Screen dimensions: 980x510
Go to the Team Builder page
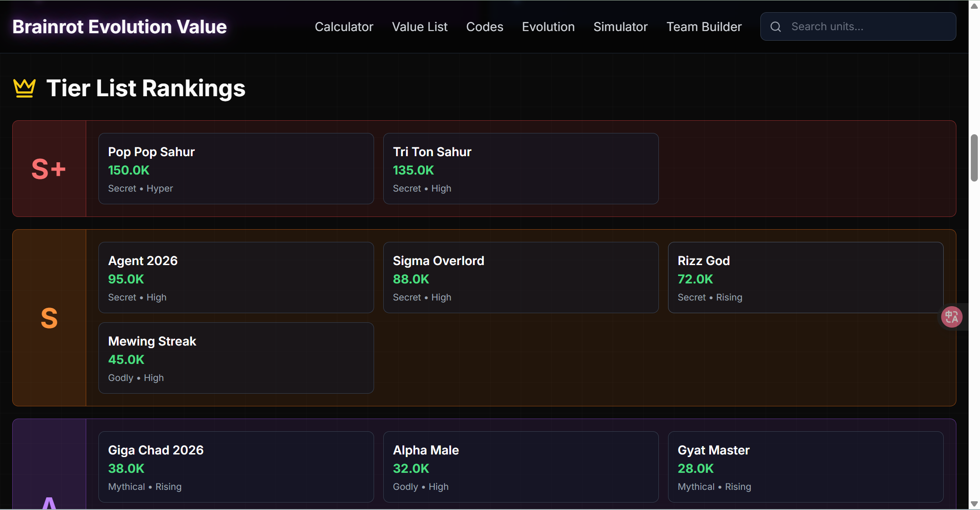(x=703, y=26)
